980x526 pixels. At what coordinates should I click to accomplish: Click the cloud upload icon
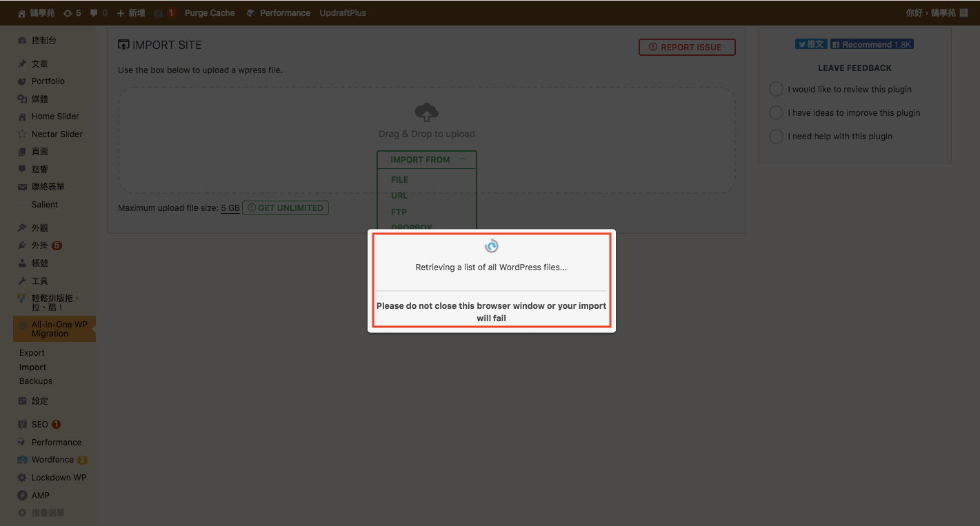pos(426,112)
